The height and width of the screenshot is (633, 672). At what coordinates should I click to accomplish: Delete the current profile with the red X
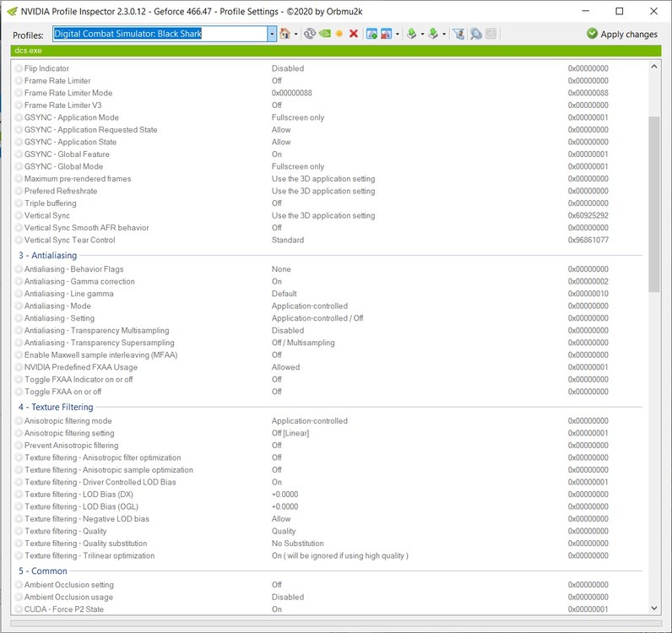354,34
